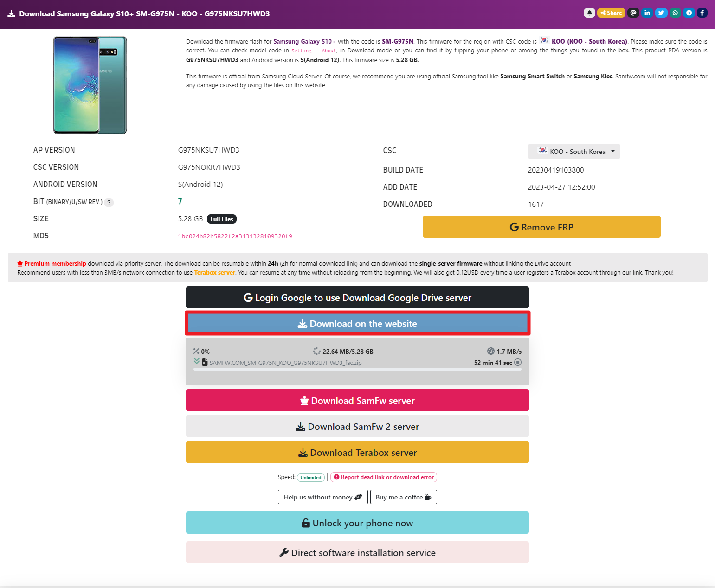Click the MD5 hash value
The width and height of the screenshot is (715, 588).
235,236
